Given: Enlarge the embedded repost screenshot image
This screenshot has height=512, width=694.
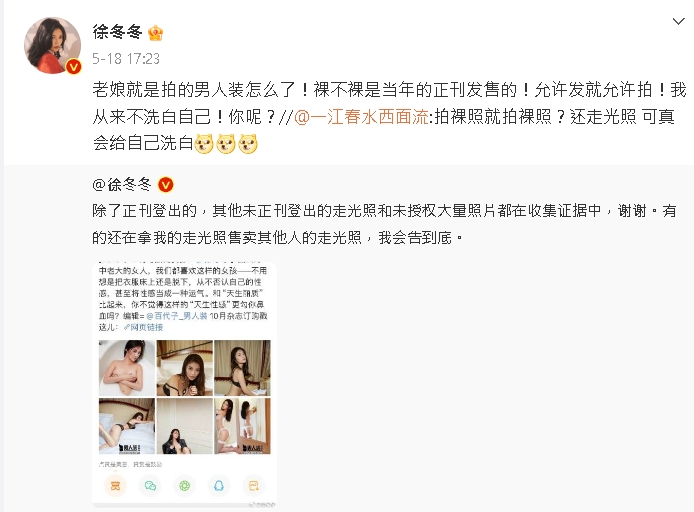Looking at the screenshot, I should pyautogui.click(x=184, y=384).
